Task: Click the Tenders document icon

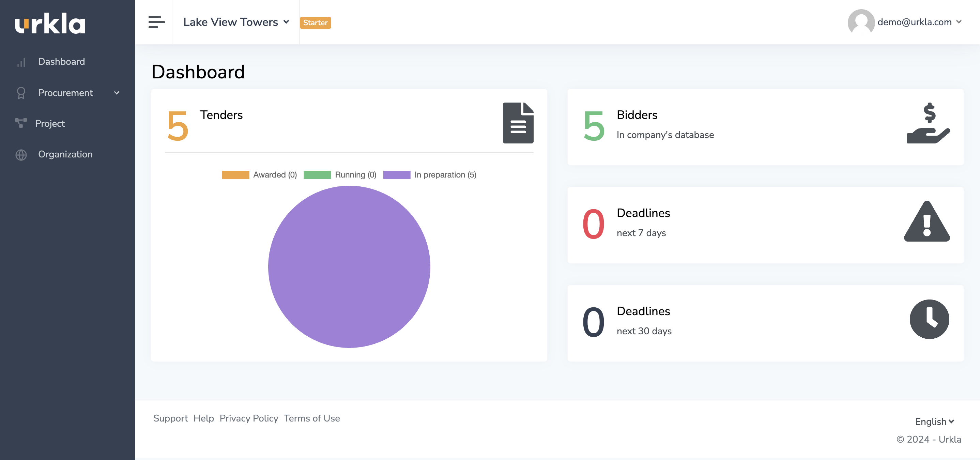Action: pos(518,123)
